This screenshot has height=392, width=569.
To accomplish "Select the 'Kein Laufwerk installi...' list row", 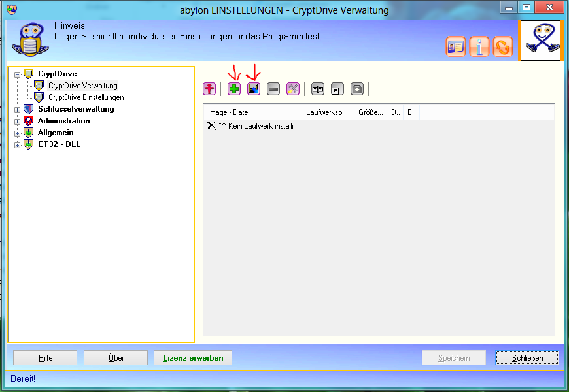I will (253, 126).
